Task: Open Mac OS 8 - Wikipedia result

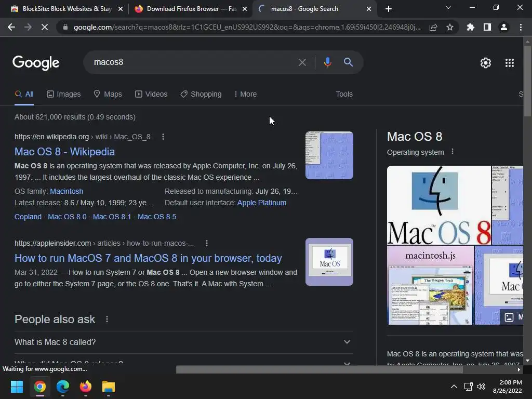Action: pyautogui.click(x=64, y=152)
